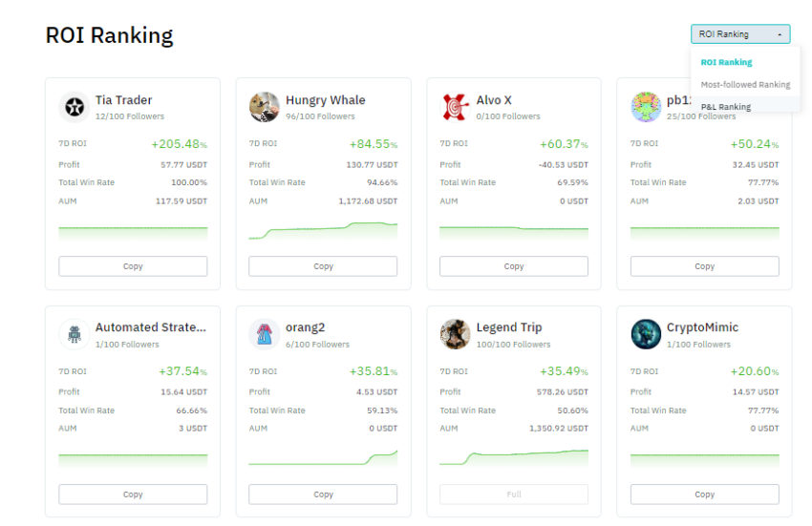812x526 pixels.
Task: Open the pb1 trader's colorful avatar
Action: click(x=646, y=107)
